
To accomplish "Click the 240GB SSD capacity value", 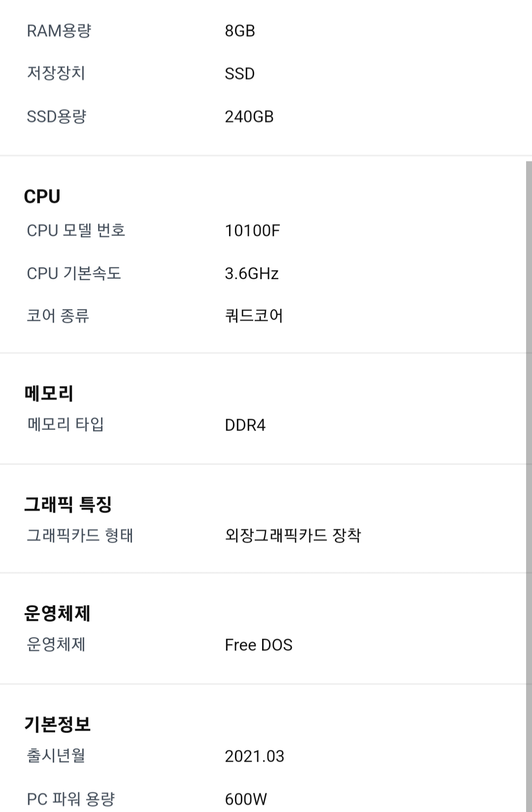I will [249, 117].
